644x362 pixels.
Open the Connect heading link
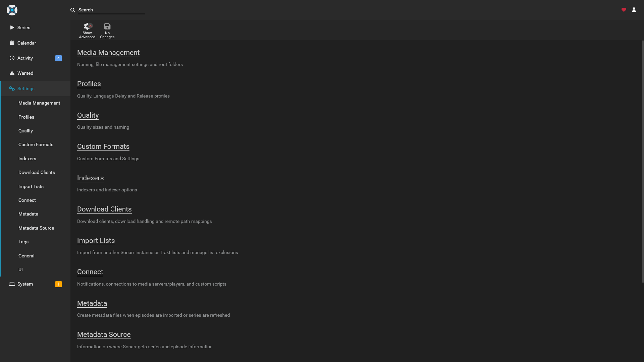click(x=90, y=272)
